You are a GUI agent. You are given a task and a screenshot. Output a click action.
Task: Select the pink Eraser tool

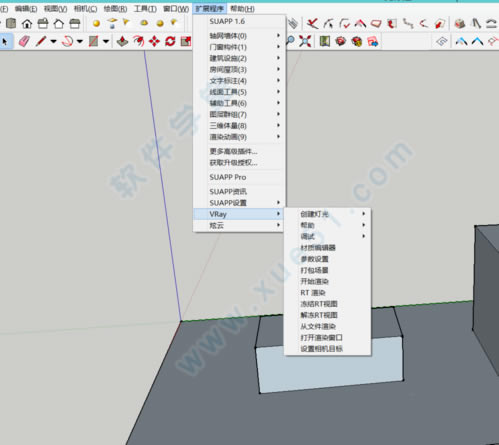(24, 41)
